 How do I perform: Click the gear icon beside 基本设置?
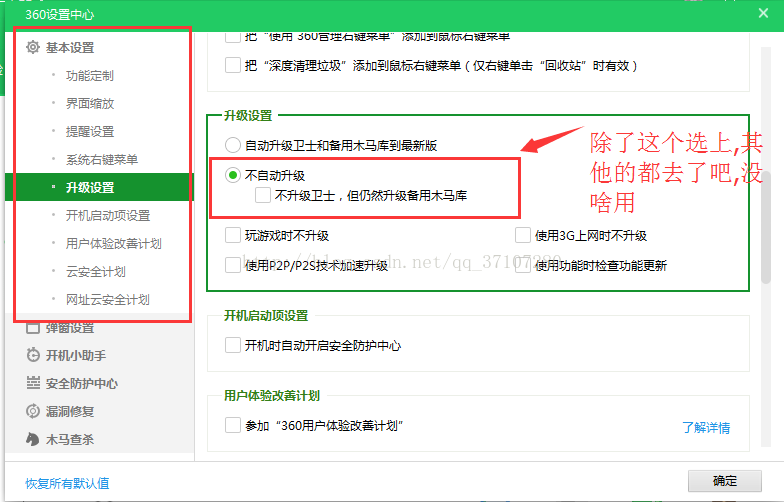click(x=33, y=48)
